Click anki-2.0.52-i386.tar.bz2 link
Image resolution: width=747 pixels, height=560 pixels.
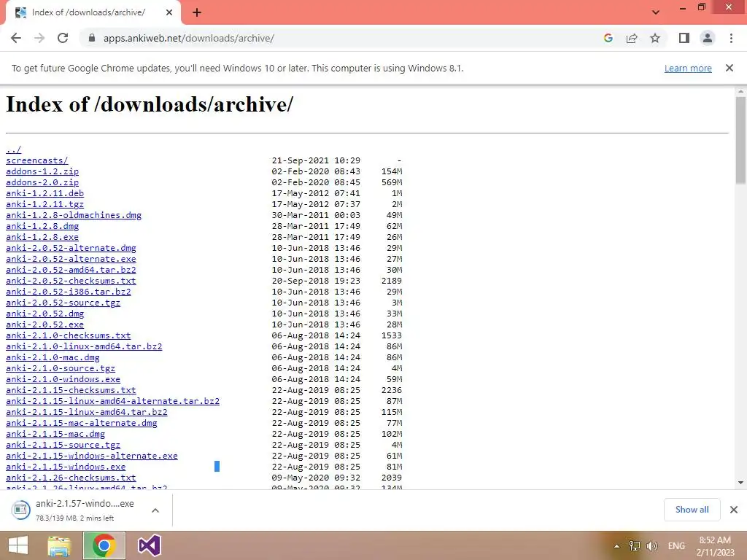coord(68,292)
